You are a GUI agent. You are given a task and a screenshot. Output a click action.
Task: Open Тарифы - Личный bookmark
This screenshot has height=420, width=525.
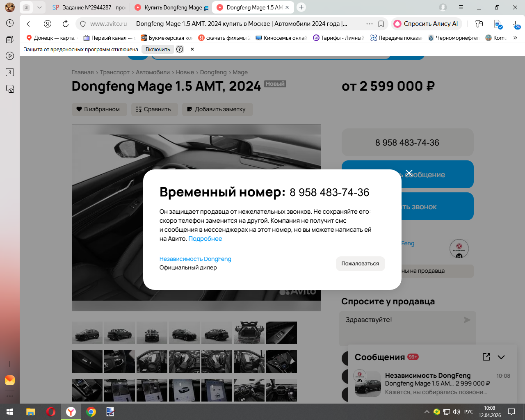[339, 38]
